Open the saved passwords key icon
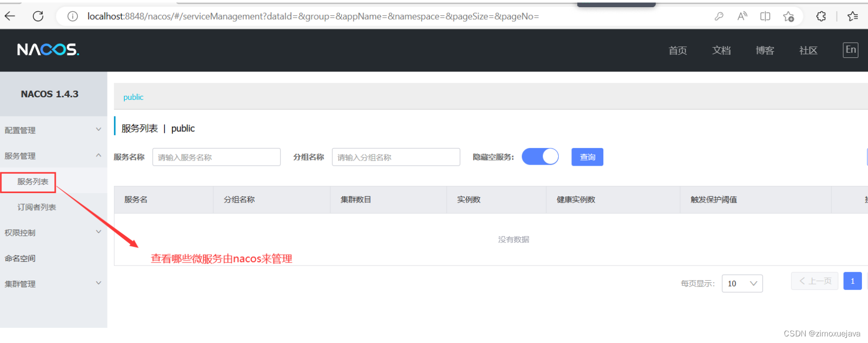The image size is (868, 343). [719, 16]
